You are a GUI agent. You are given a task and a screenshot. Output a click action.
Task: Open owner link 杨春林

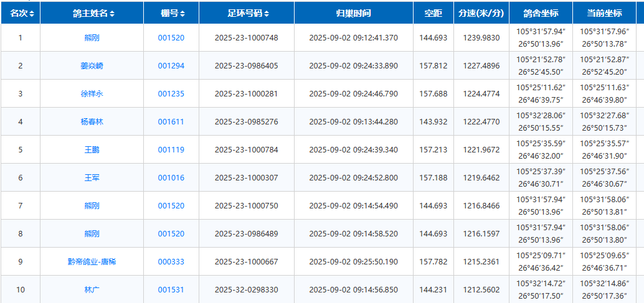pos(92,122)
